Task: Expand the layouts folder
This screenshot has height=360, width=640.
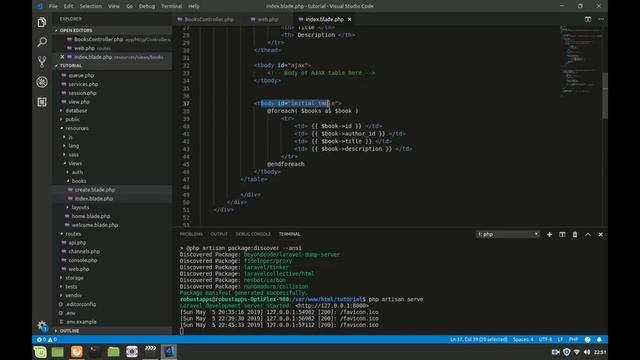Action: coord(80,207)
